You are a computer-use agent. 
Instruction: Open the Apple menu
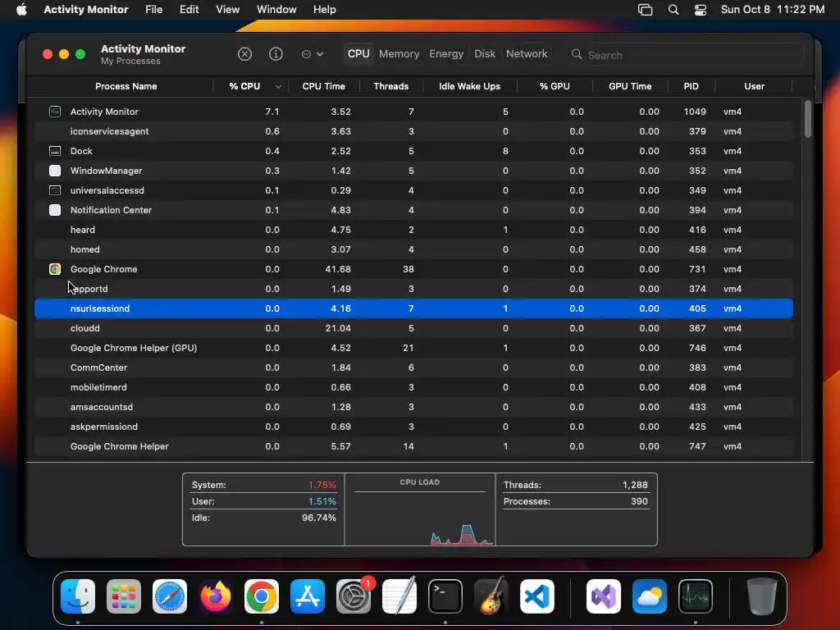coord(21,10)
